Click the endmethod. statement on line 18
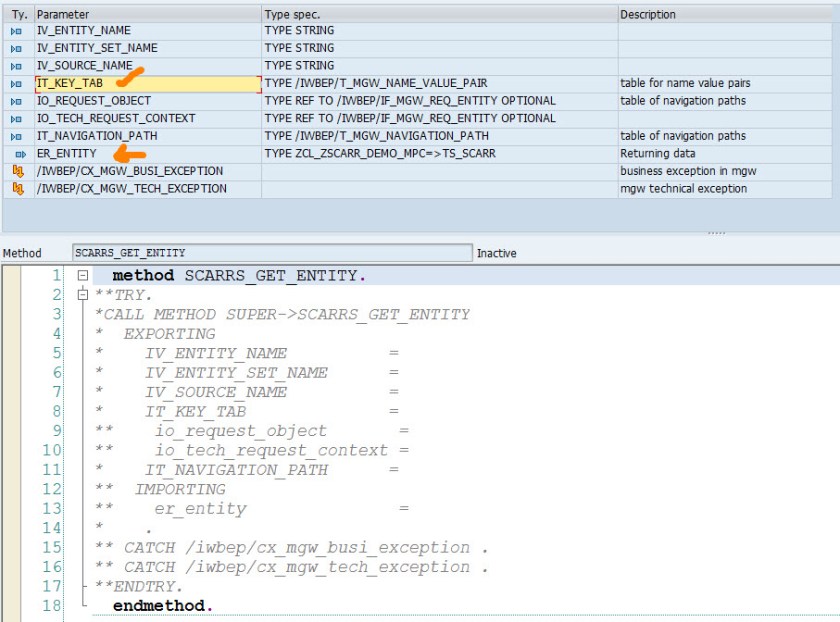The height and width of the screenshot is (622, 840). click(163, 606)
